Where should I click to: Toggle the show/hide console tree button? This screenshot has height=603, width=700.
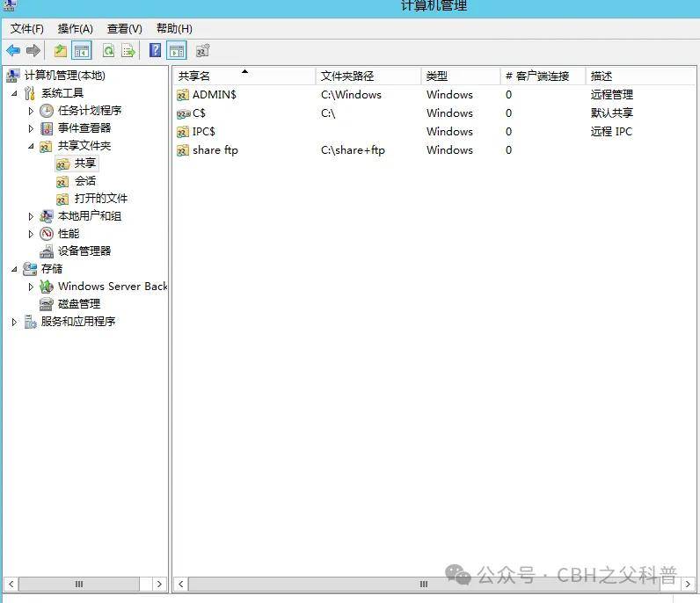[x=82, y=51]
